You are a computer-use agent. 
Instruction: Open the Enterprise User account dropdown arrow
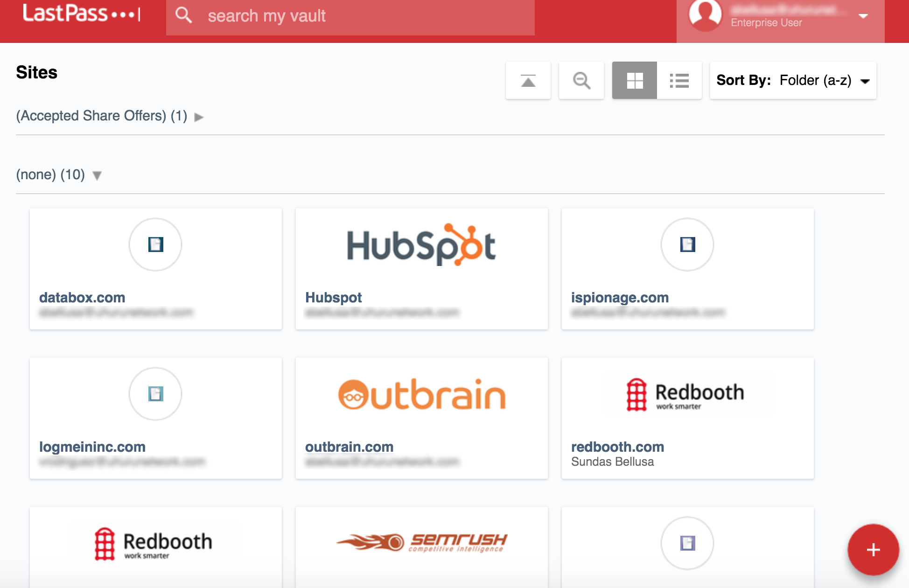click(x=863, y=16)
